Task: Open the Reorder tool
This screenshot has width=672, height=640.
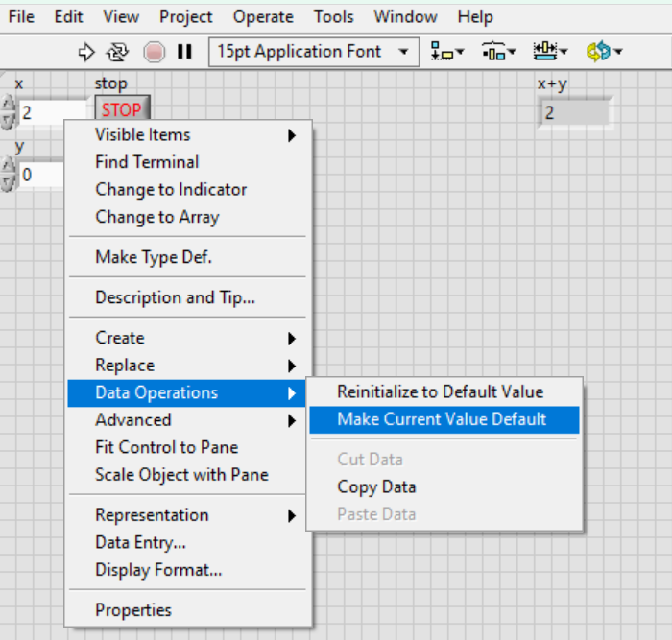Action: [602, 52]
